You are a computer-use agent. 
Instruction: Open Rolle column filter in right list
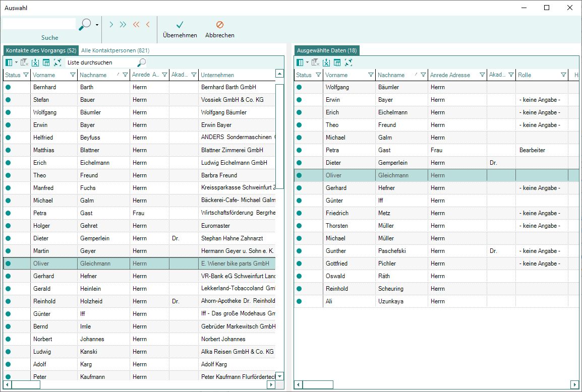[563, 75]
